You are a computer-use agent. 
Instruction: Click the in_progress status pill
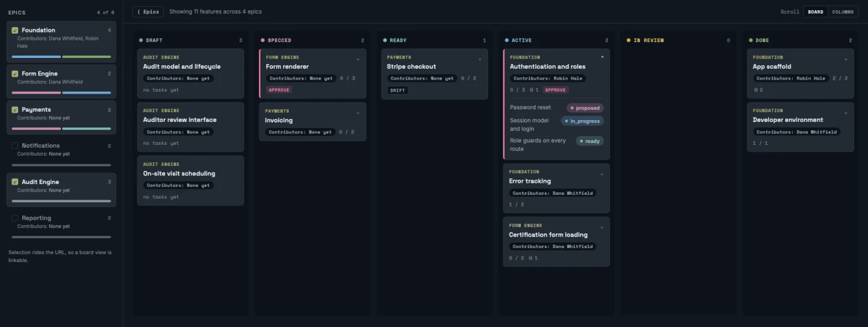coord(582,121)
